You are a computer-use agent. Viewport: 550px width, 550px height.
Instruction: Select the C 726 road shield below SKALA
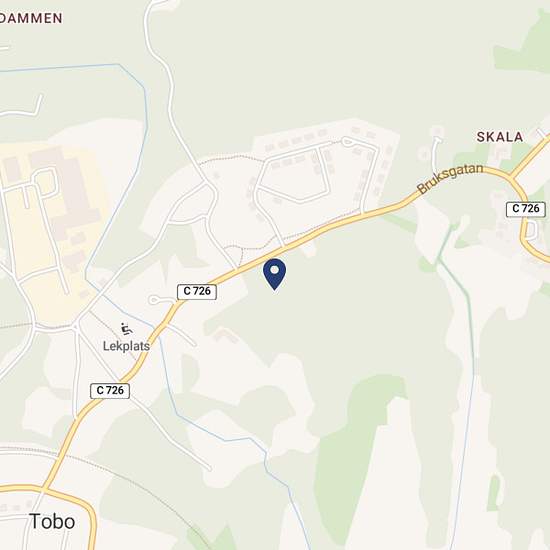525,209
